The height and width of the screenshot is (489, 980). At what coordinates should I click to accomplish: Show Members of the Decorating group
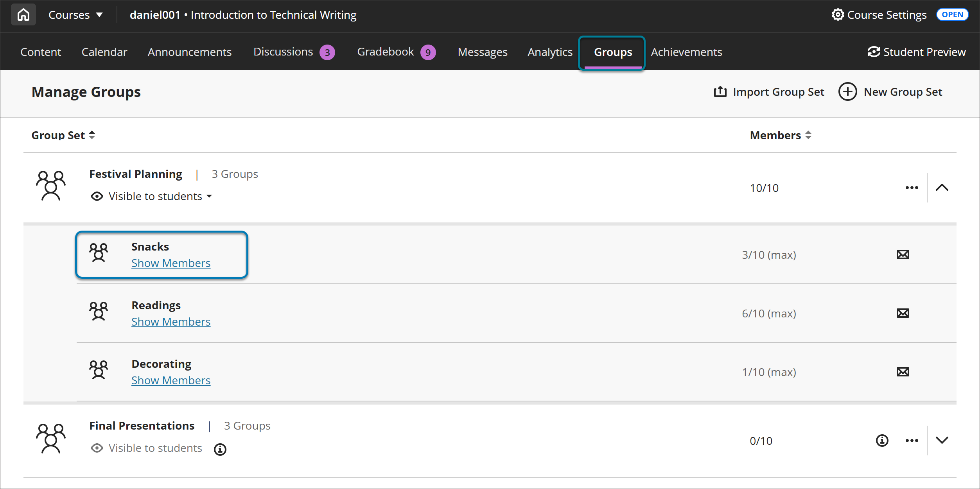pyautogui.click(x=171, y=380)
